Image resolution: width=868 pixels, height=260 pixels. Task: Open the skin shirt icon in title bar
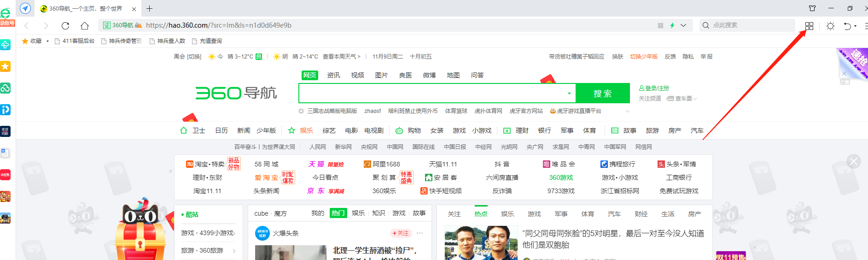[812, 8]
